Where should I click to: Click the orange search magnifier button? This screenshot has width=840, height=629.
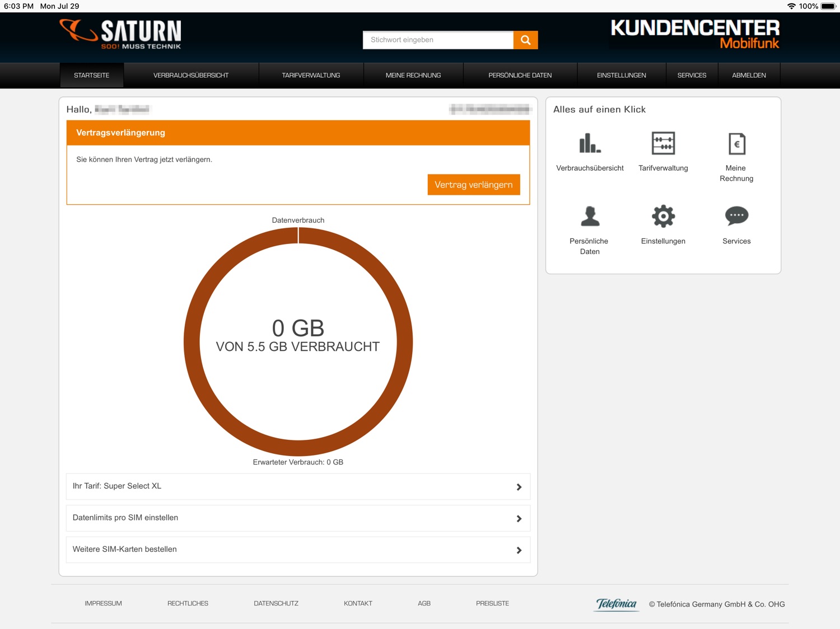click(x=525, y=40)
